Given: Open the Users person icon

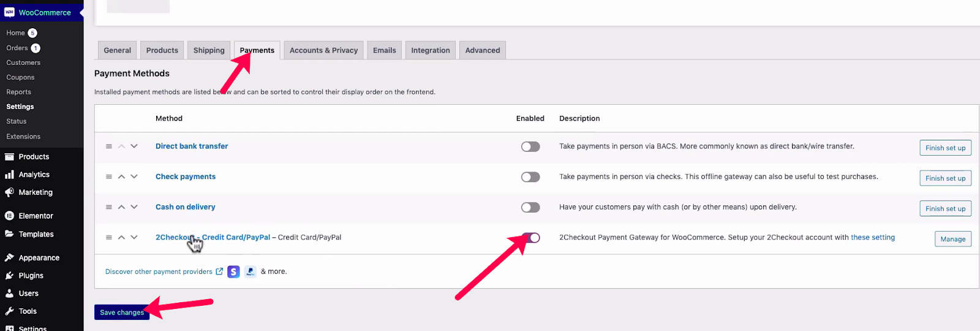Looking at the screenshot, I should pyautogui.click(x=9, y=294).
